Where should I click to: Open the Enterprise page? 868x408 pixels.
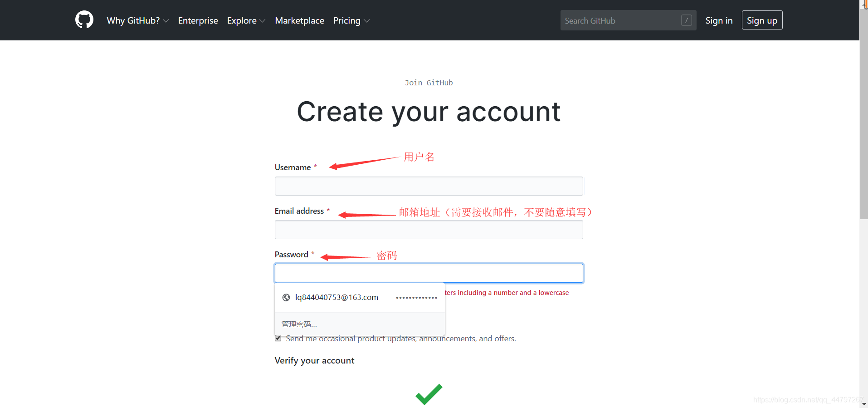click(x=198, y=20)
